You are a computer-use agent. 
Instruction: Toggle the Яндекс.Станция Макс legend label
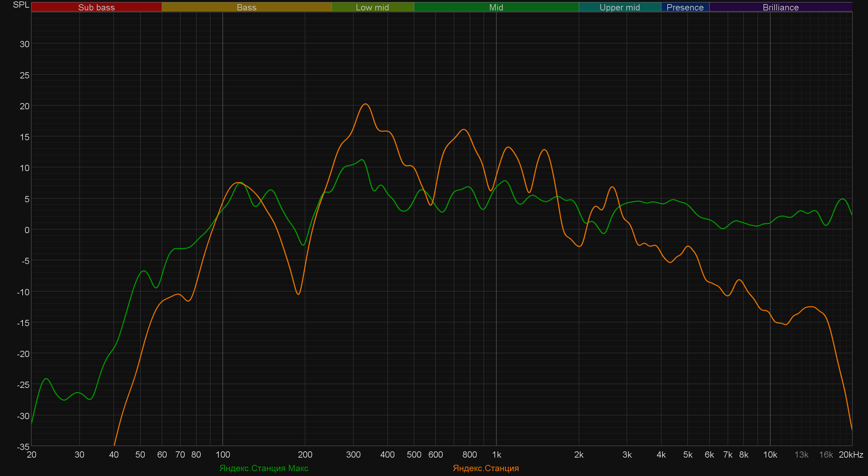pos(264,468)
